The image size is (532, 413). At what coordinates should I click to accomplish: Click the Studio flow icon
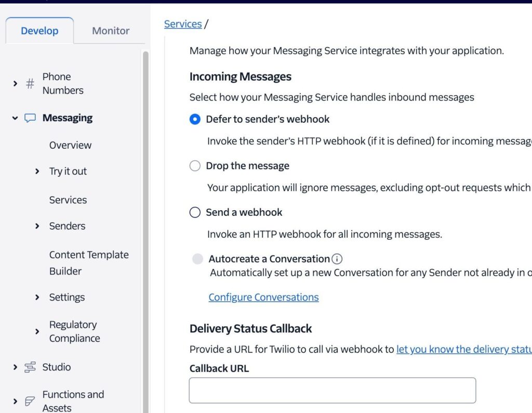tap(30, 367)
